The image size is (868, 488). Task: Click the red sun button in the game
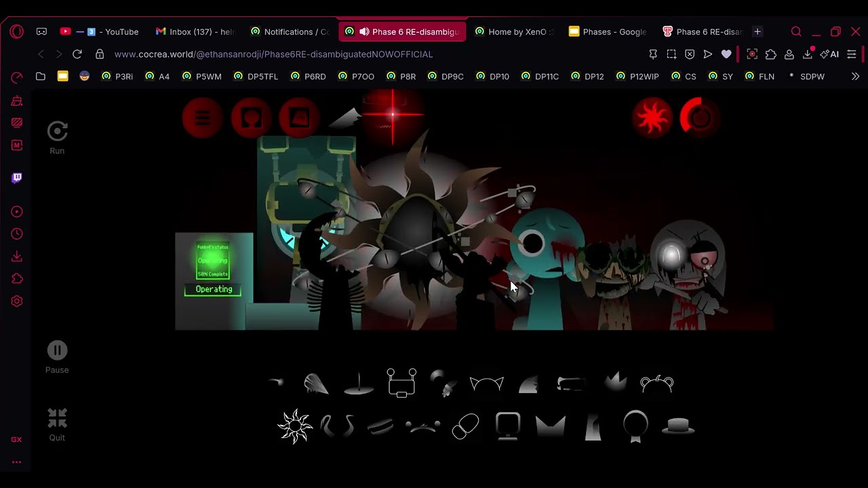(652, 118)
